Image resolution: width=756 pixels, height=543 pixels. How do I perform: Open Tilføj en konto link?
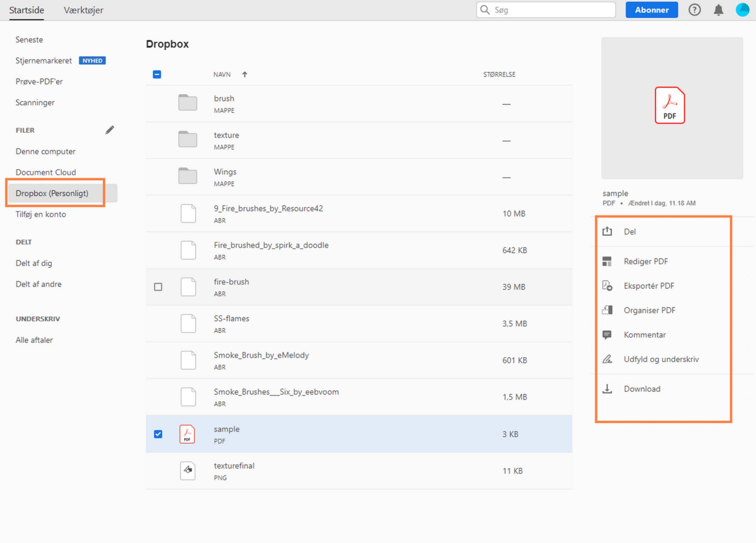click(41, 214)
